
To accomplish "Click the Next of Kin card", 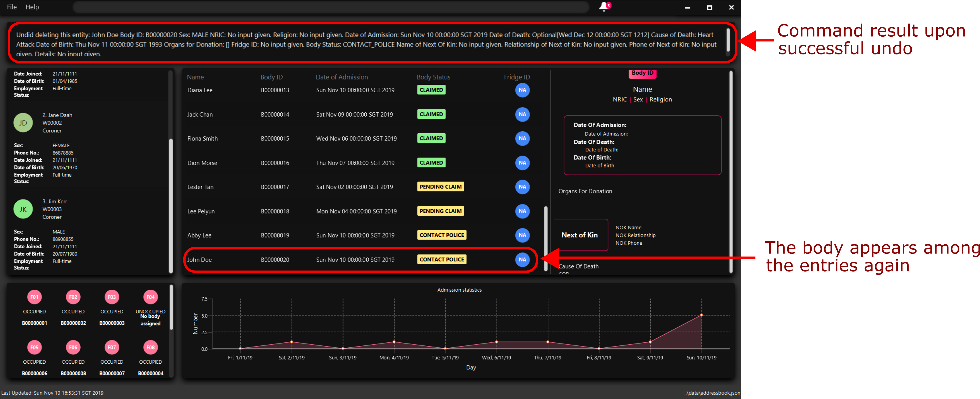I will click(581, 235).
